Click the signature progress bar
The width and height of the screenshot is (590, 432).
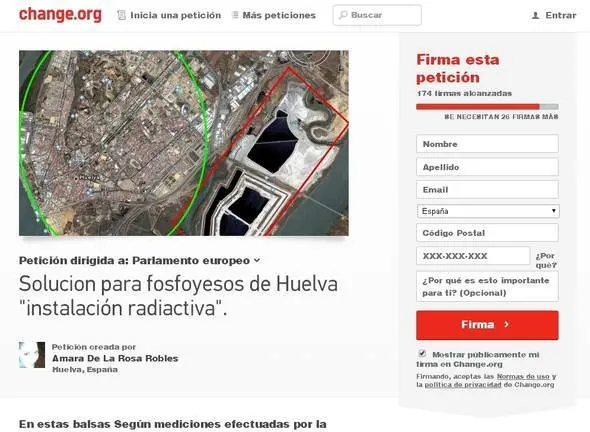487,107
